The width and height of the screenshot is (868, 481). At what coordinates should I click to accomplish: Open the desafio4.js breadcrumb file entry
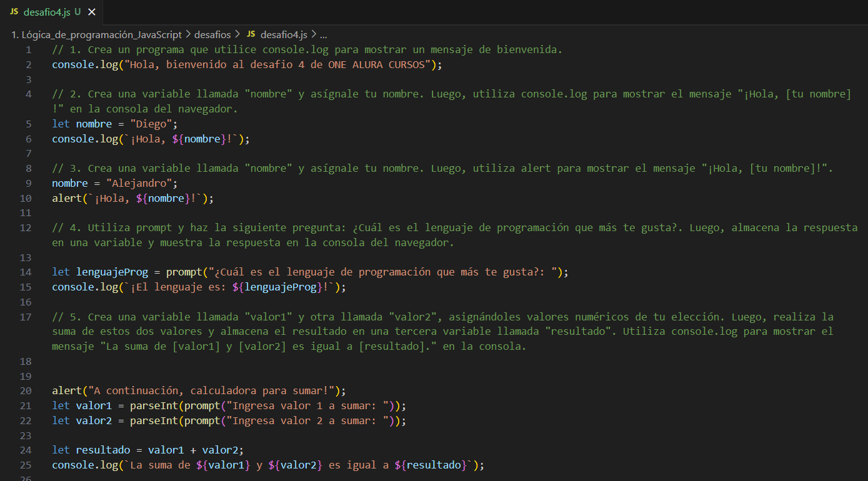point(284,34)
